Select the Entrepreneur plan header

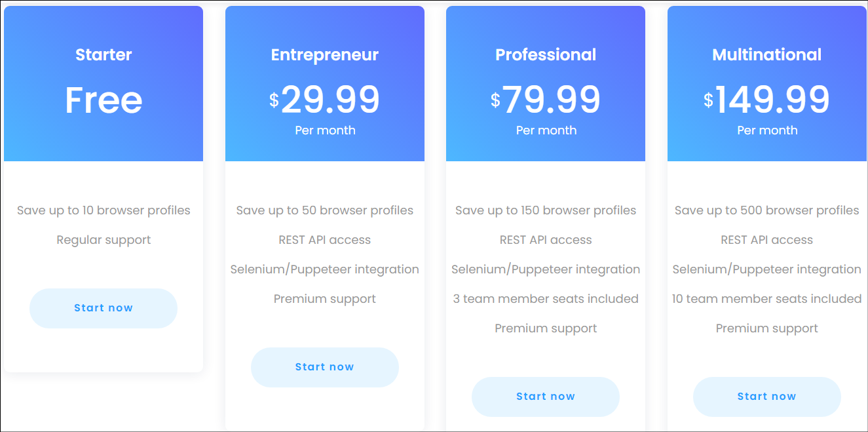[324, 55]
